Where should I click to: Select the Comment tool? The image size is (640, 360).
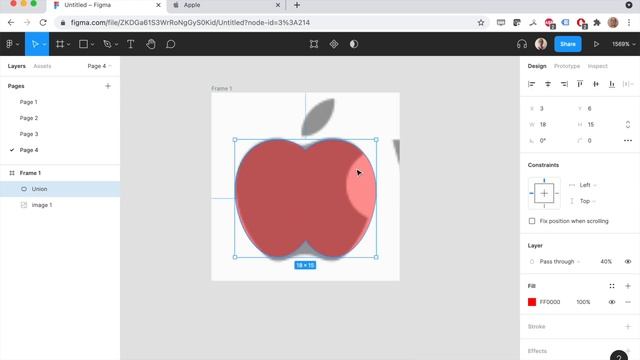(171, 44)
